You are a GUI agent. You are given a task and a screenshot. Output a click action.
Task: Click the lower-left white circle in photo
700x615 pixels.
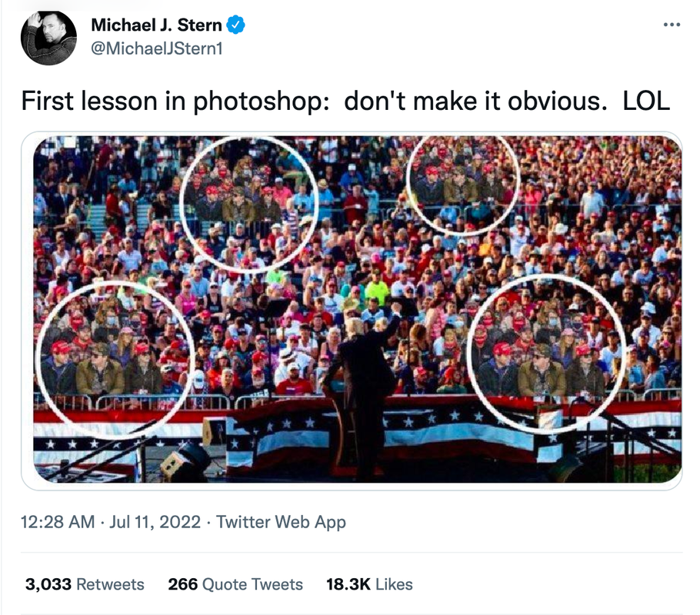[x=115, y=358]
